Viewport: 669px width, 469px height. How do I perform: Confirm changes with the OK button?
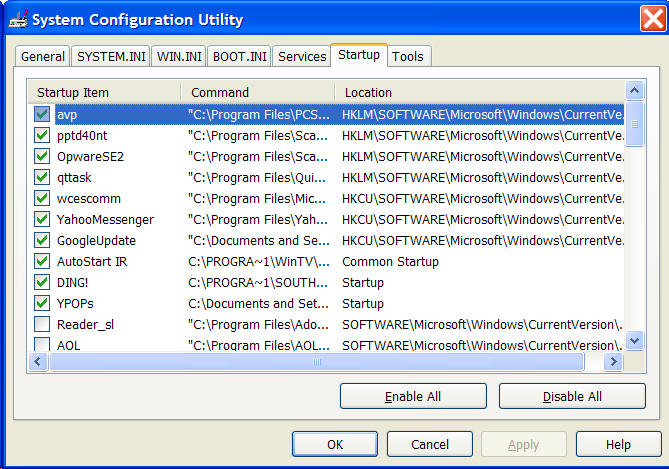click(x=335, y=444)
